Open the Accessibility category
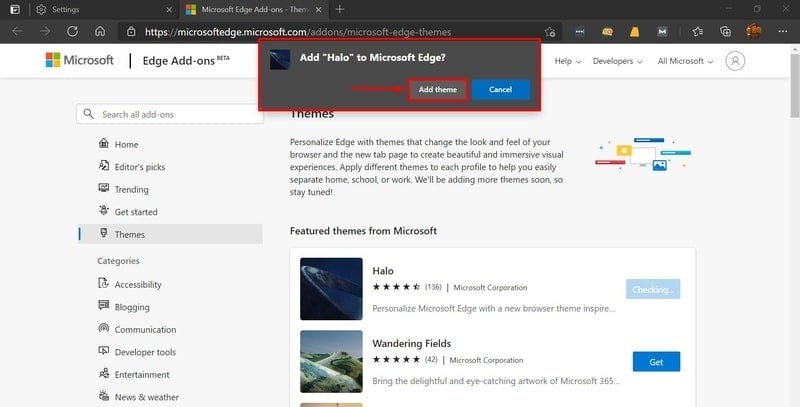 (x=130, y=284)
